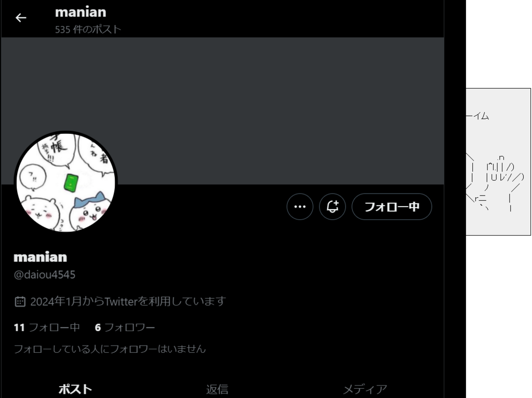Viewport: 532px width, 398px height.
Task: Open the 6 フォロワー followers list
Action: coord(125,327)
